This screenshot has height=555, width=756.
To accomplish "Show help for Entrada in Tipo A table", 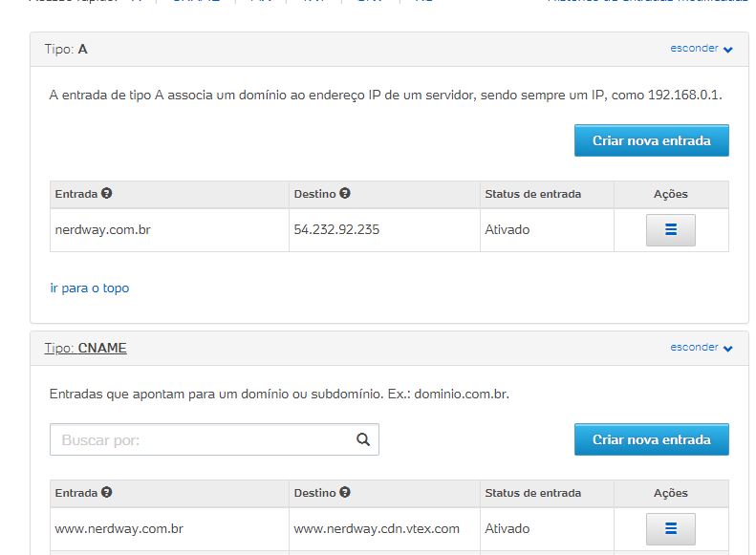I will tap(106, 193).
